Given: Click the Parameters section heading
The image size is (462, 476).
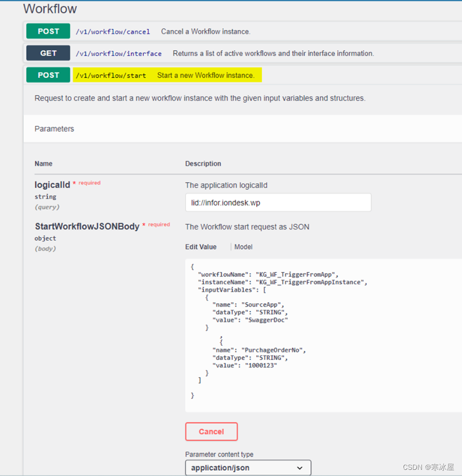Looking at the screenshot, I should [54, 129].
